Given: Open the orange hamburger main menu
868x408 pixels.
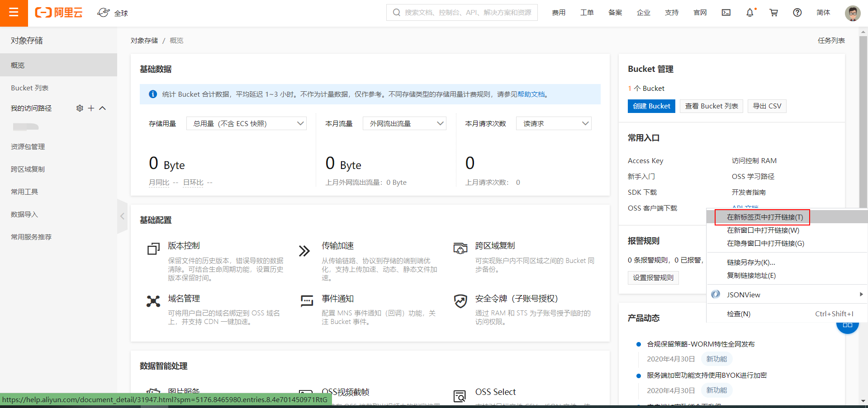Looking at the screenshot, I should pos(14,13).
